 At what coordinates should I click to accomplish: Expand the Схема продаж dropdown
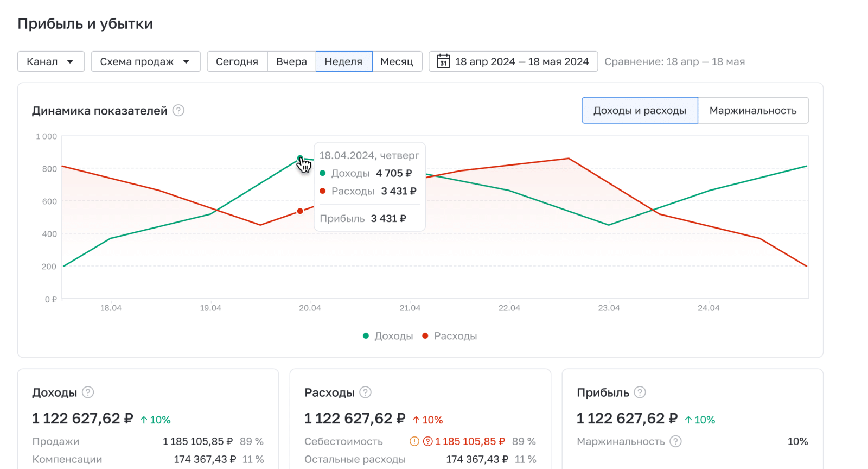145,61
